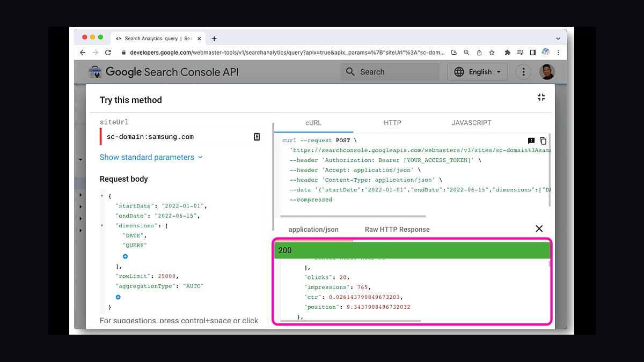Click the "QUERY" dimension value
Viewport: 644px width, 362px height.
point(134,245)
